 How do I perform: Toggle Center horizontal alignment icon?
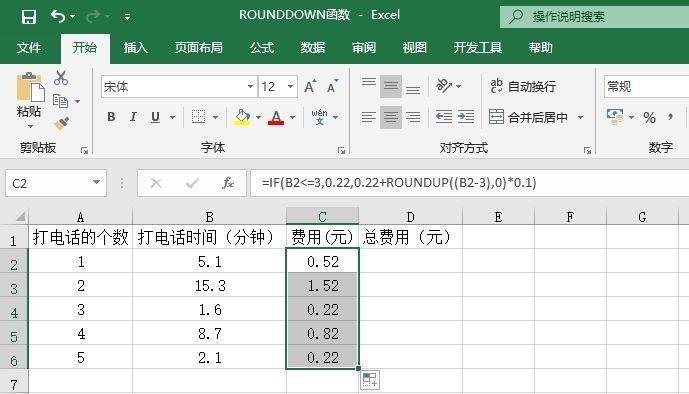point(391,117)
